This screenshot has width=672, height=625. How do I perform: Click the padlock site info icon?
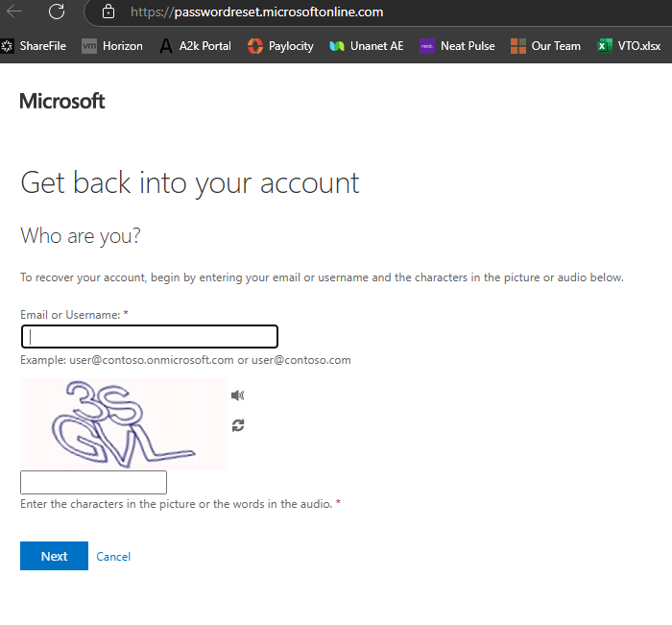[x=108, y=12]
